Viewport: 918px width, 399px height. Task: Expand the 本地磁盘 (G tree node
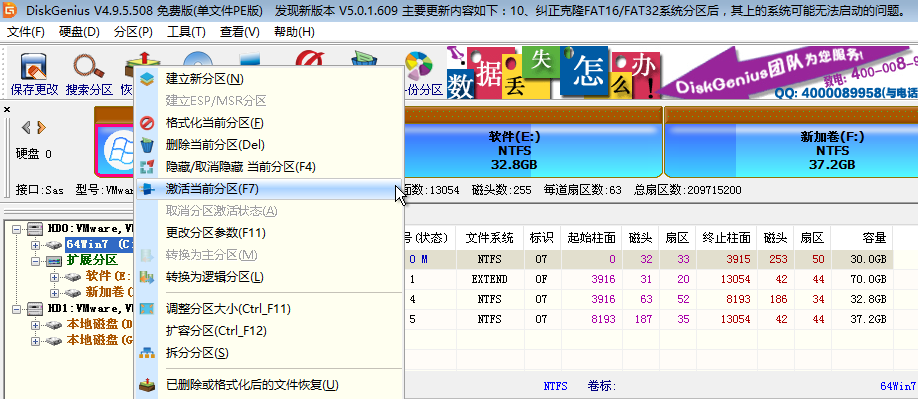(35, 340)
